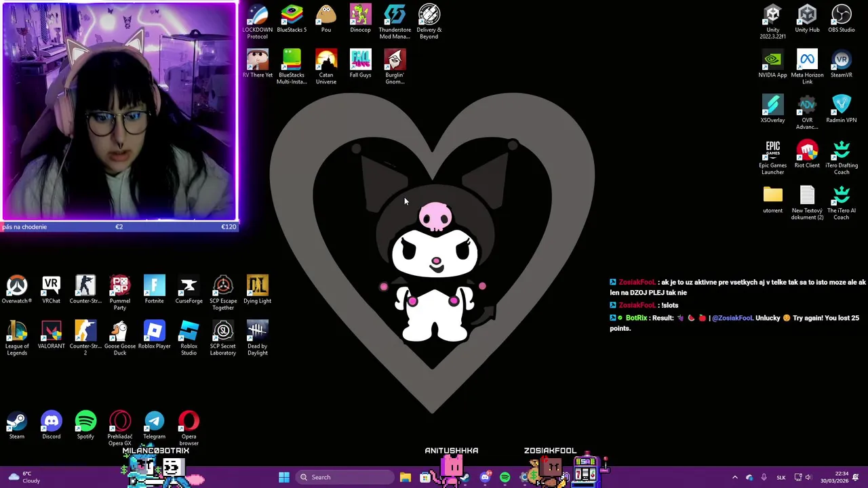
Task: Open iTero Drafting Coach icon
Action: tap(842, 157)
